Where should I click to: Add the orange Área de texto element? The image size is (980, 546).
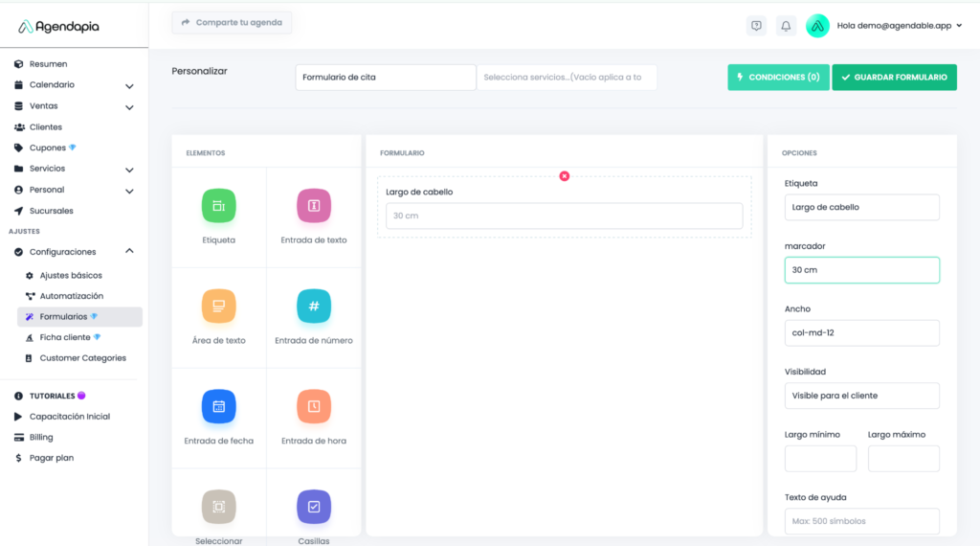218,307
